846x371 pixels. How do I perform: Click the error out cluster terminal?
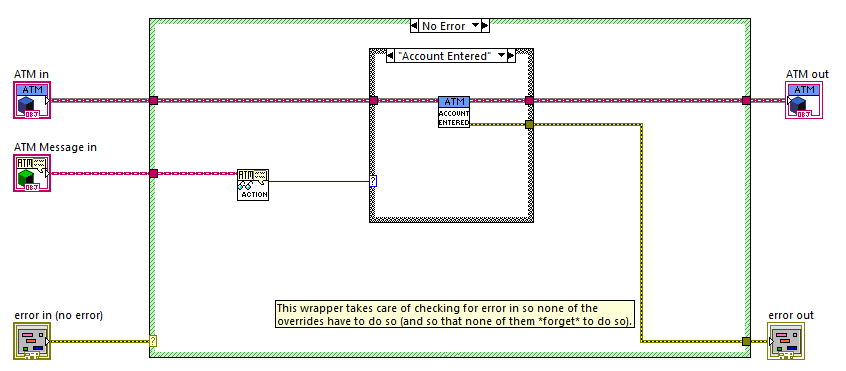[x=786, y=341]
